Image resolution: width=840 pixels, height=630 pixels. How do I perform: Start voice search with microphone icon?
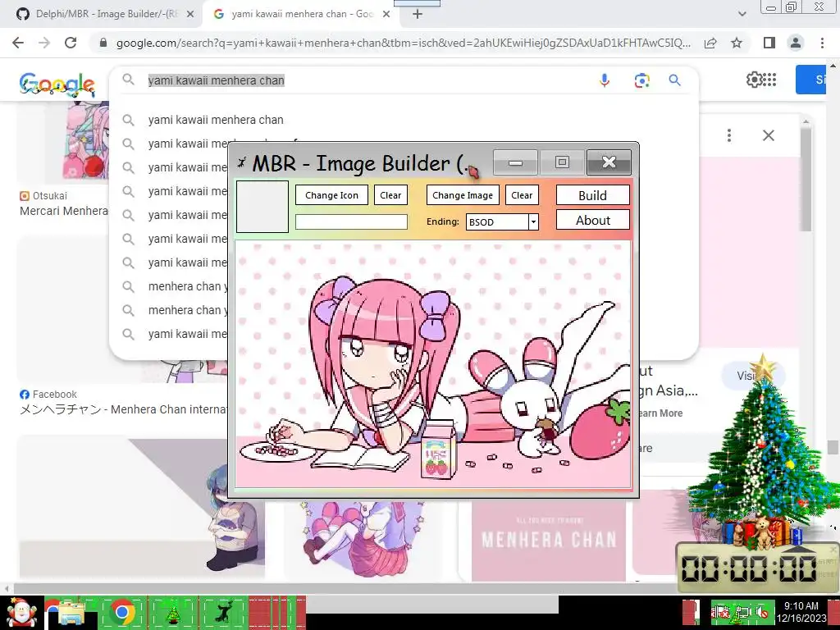tap(605, 80)
